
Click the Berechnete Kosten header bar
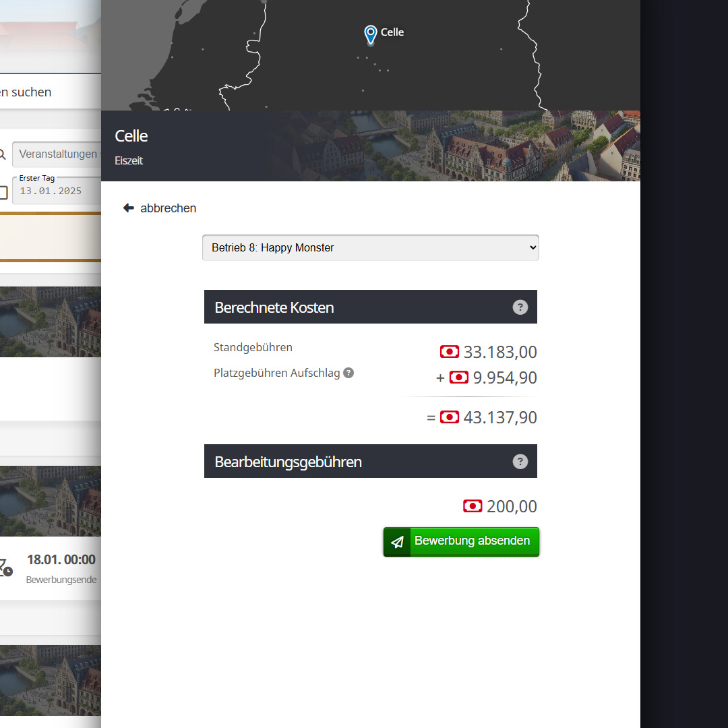point(371,307)
